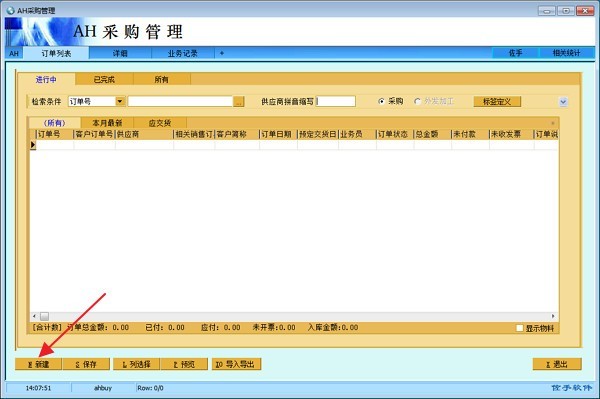Open the 佐手 menu

click(515, 53)
